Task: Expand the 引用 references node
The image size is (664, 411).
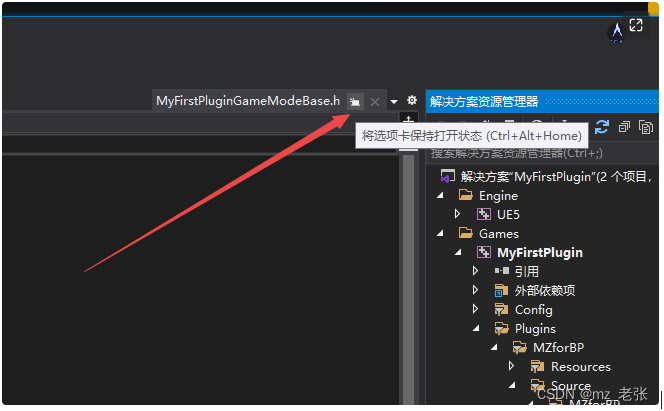Action: point(475,271)
